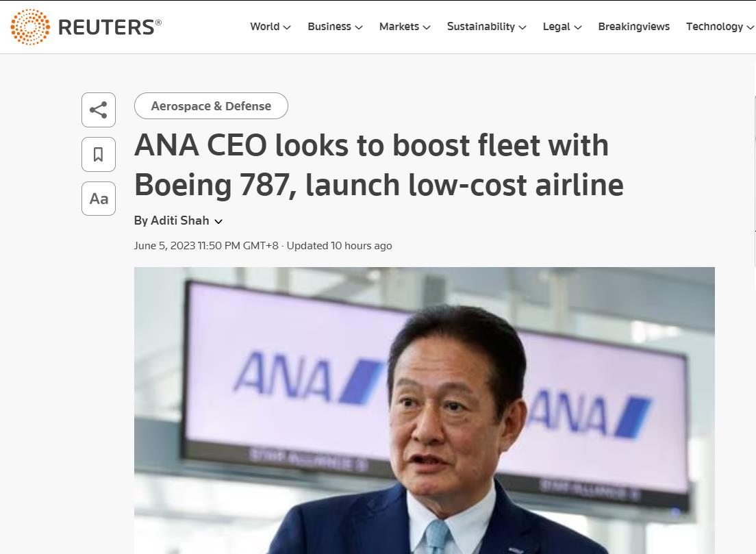Go to the Markets navigation item
Image resolution: width=756 pixels, height=554 pixels.
(399, 27)
